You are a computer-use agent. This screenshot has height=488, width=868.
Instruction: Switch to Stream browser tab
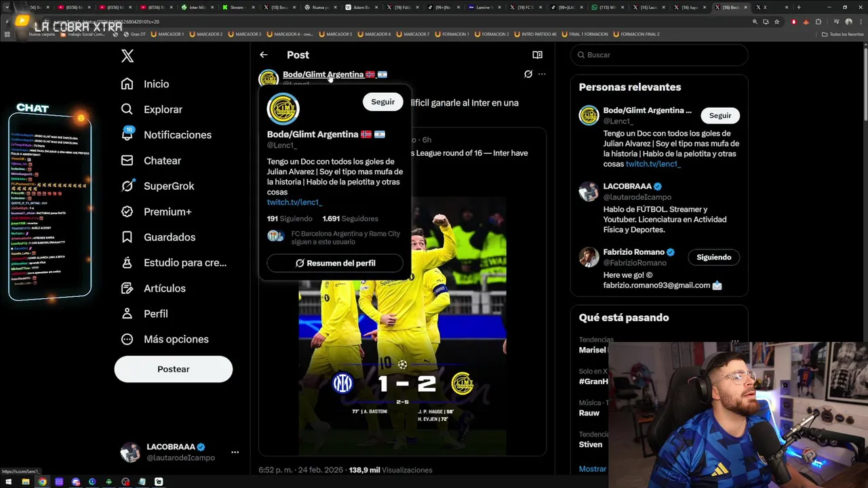[x=237, y=7]
